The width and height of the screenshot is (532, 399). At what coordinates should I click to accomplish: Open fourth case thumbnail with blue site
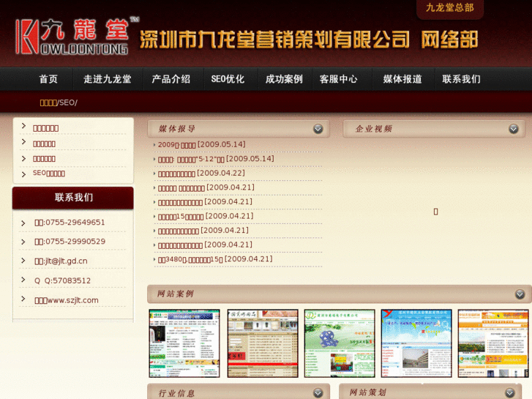tap(416, 343)
